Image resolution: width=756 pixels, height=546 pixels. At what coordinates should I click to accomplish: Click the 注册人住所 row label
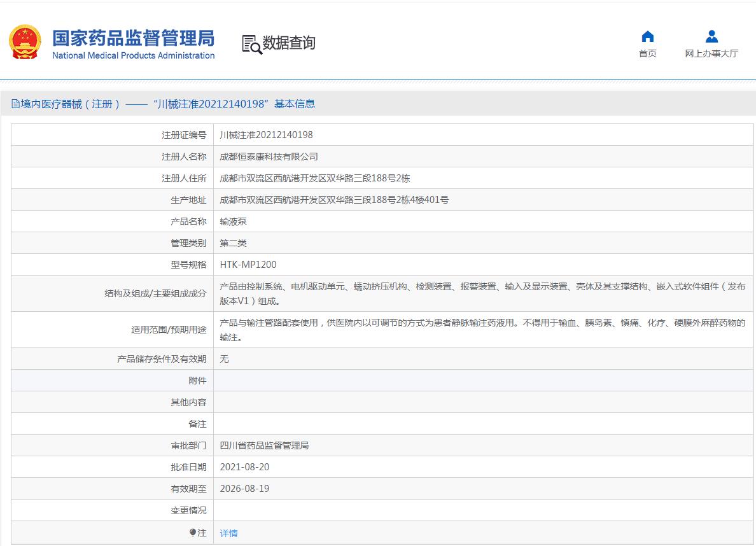coord(184,178)
